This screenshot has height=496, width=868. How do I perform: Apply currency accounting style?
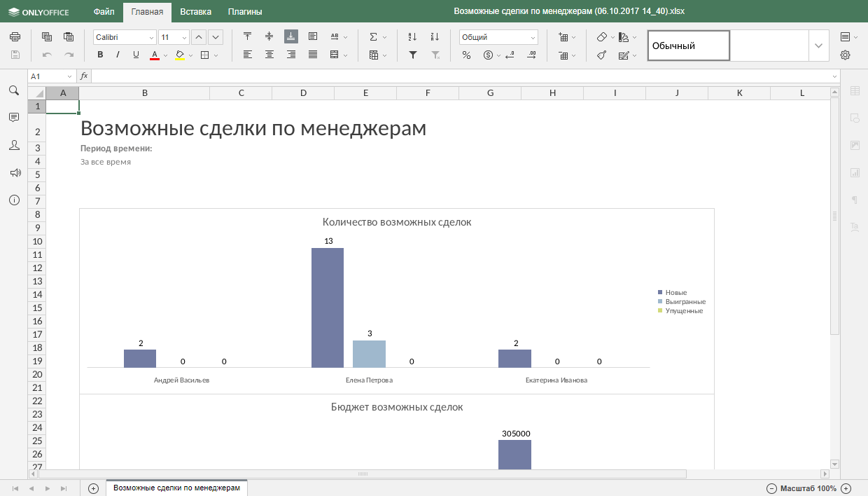(x=489, y=55)
